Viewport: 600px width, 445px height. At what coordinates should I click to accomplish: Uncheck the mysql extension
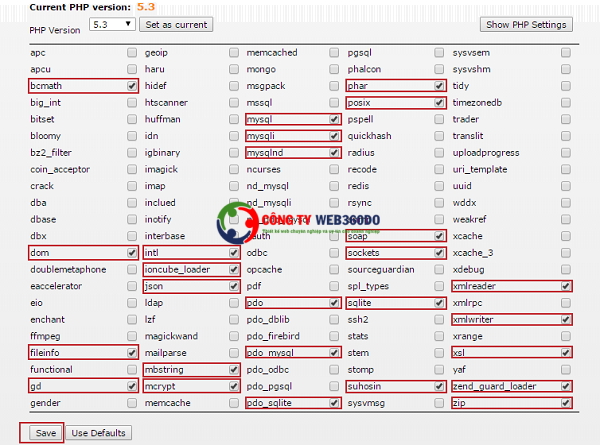[x=334, y=119]
